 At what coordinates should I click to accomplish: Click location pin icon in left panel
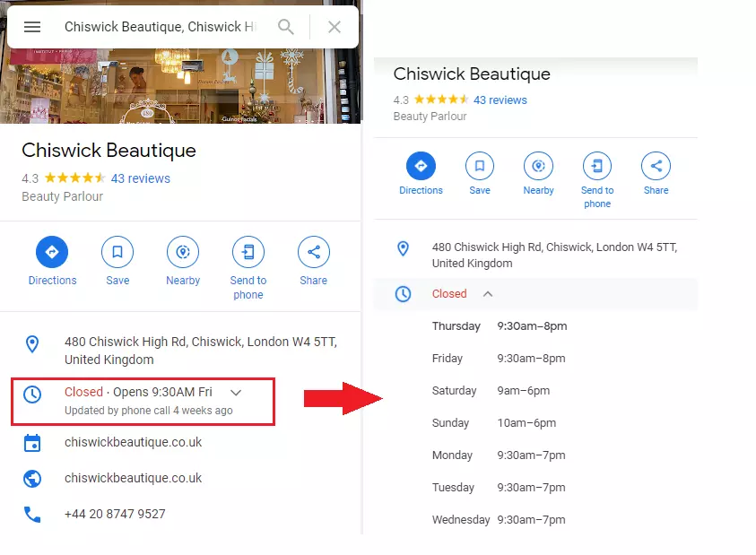[32, 344]
